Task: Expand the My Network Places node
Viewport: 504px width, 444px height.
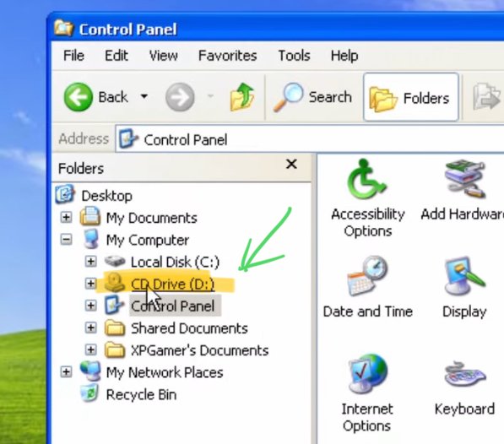Action: pyautogui.click(x=66, y=371)
